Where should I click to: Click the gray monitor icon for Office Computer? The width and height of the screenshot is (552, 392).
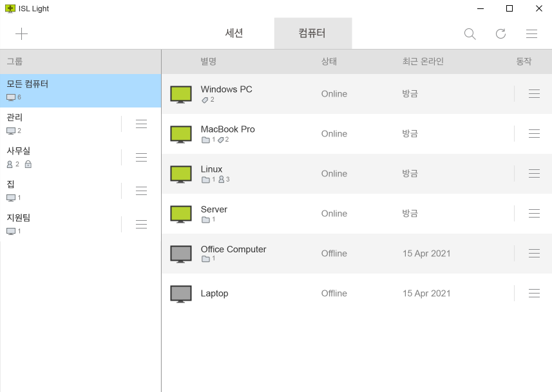181,254
